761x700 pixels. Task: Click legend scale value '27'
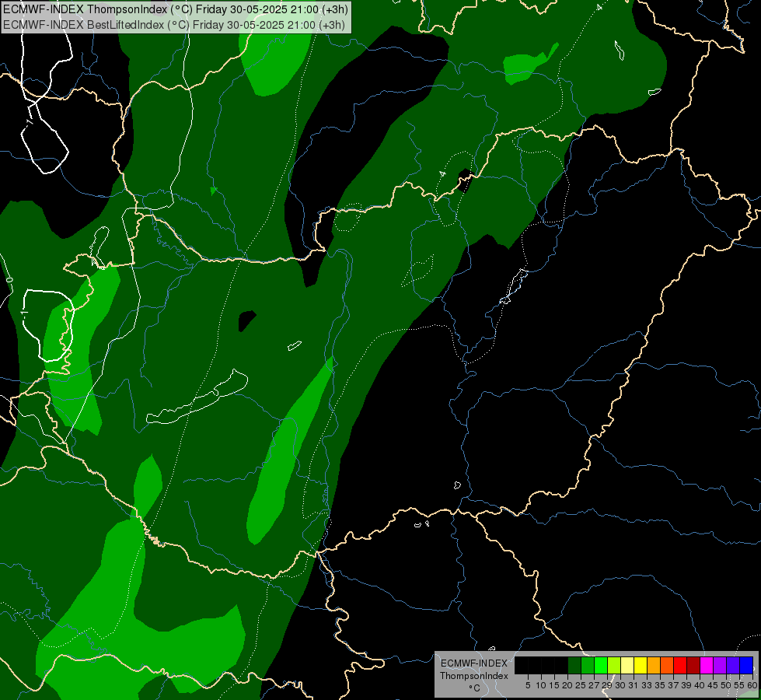(x=594, y=685)
